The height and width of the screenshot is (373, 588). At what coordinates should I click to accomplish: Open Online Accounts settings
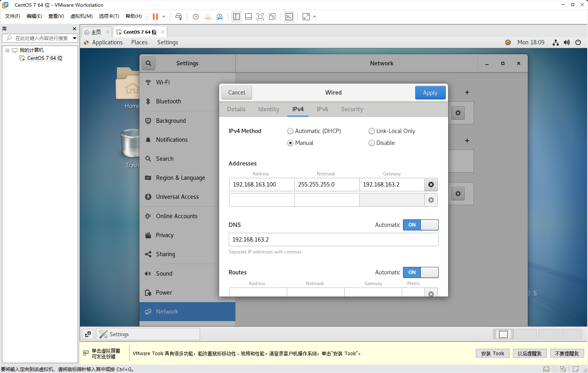point(187,216)
